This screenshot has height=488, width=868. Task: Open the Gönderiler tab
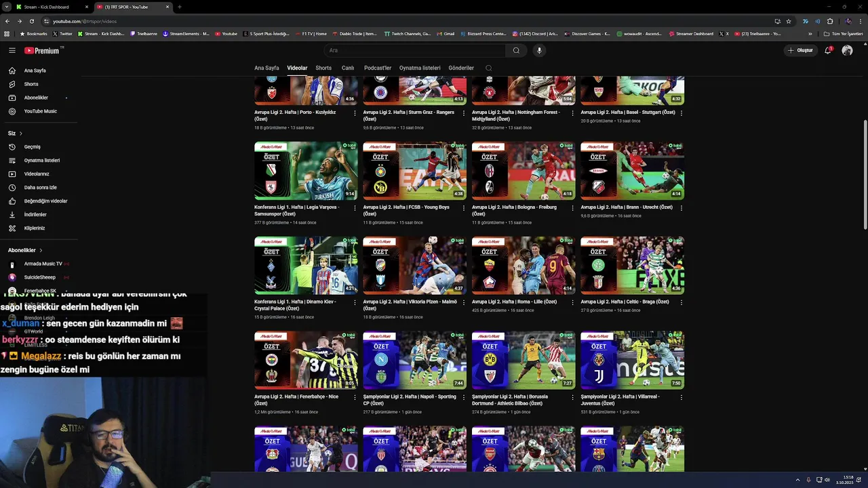click(x=461, y=68)
